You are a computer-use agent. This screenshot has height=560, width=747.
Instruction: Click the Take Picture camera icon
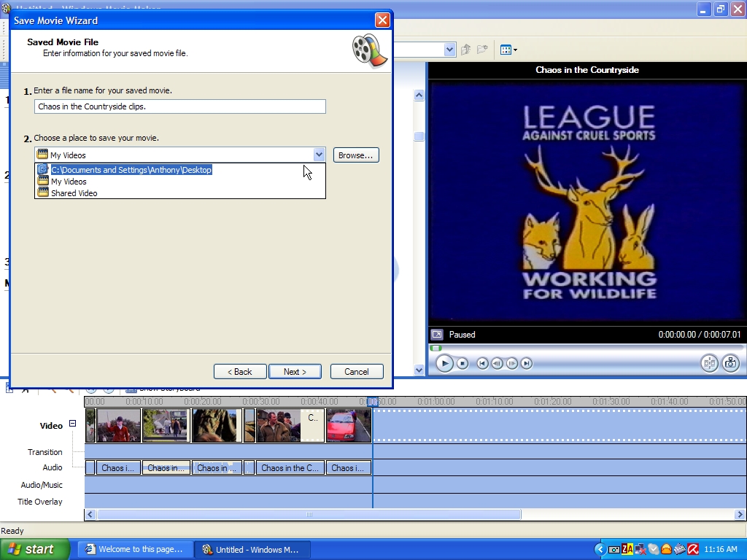tap(730, 363)
